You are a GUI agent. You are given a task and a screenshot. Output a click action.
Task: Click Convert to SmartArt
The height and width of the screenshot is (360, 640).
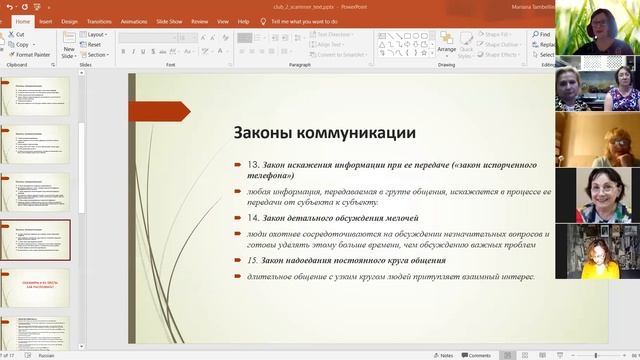coord(339,54)
